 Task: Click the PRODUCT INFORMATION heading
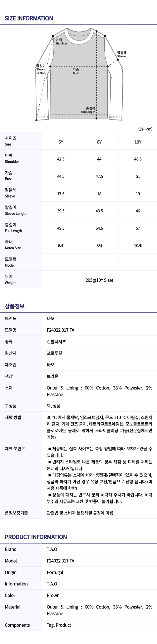(x=36, y=537)
